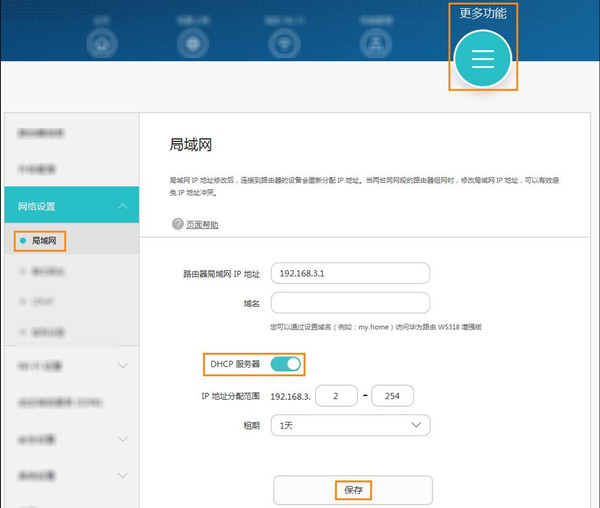Expand the sidebar section directly below 网络设置 group
The width and height of the screenshot is (600, 508).
[122, 366]
